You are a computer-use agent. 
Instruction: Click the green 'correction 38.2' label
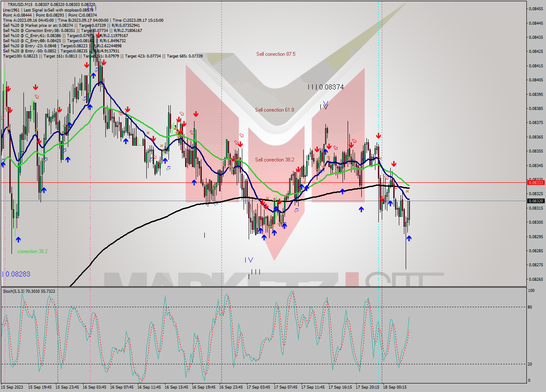(x=32, y=251)
